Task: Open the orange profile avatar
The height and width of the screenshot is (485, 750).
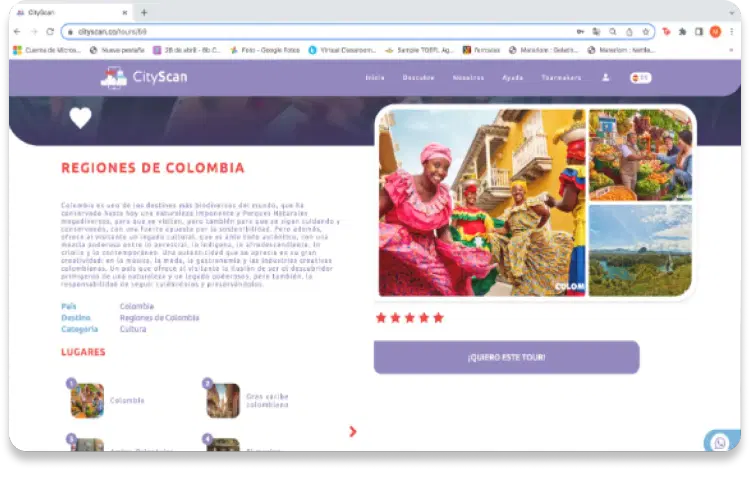Action: [x=716, y=32]
